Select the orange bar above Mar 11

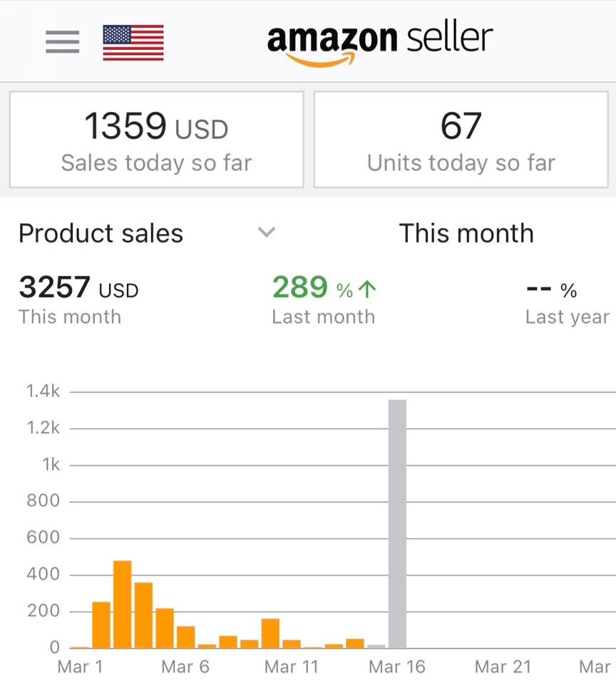[x=292, y=644]
